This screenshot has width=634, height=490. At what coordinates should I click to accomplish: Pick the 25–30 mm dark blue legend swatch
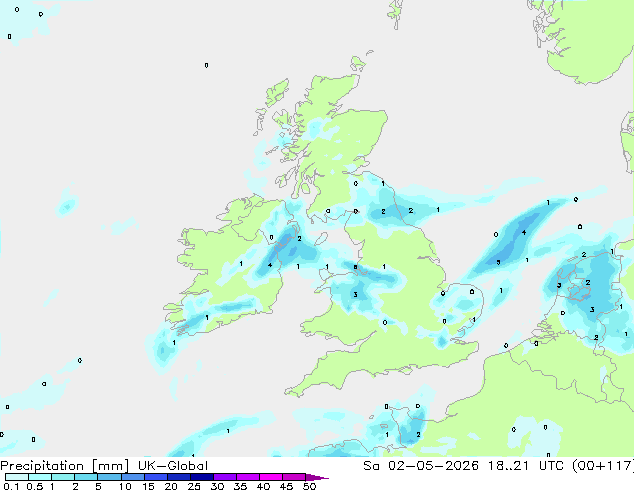[202, 477]
